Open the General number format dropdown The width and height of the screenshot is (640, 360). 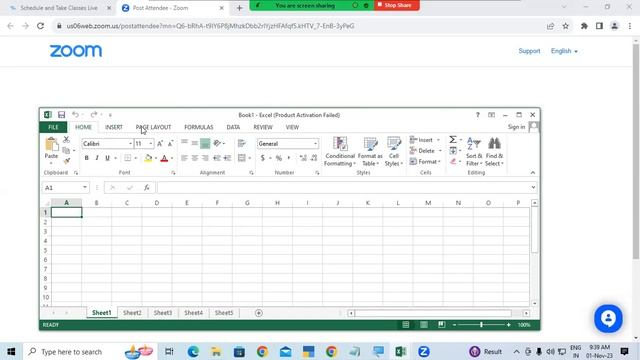click(316, 144)
